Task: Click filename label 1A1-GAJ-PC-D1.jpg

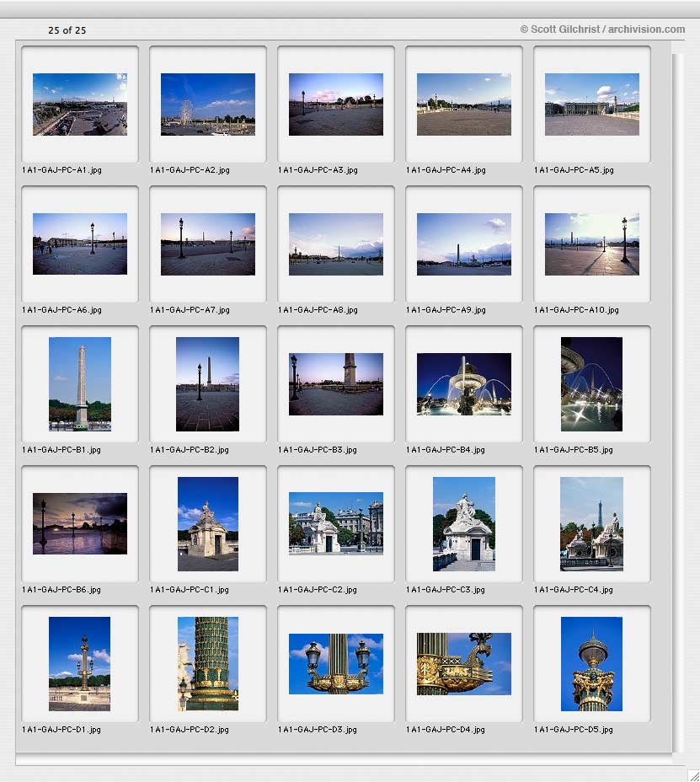Action: pos(61,730)
